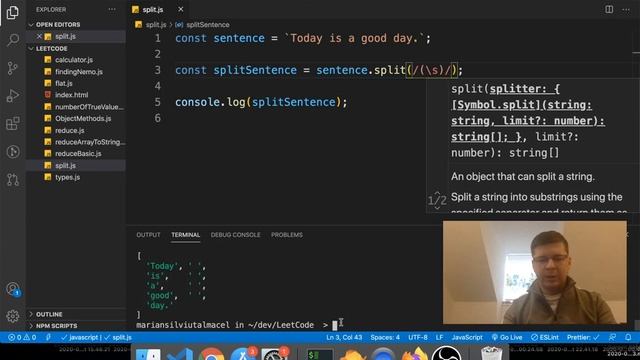The width and height of the screenshot is (640, 360).
Task: Open editor more actions ellipsis
Action: (626, 9)
